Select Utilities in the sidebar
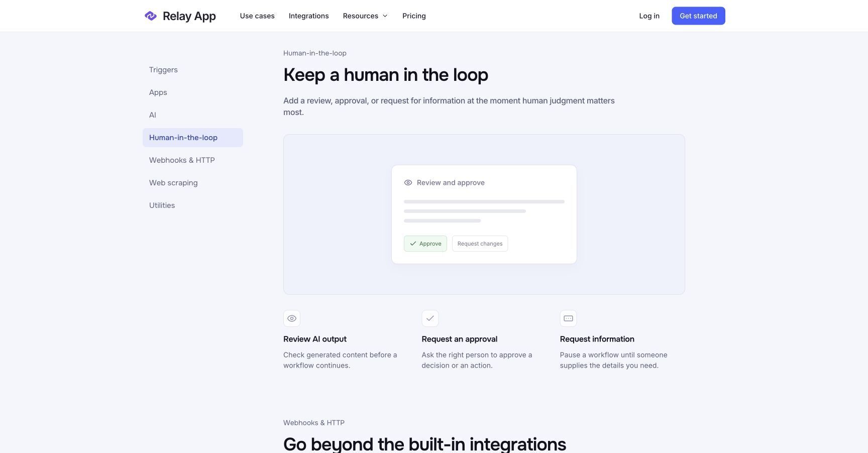Viewport: 868px width, 453px height. [x=193, y=205]
